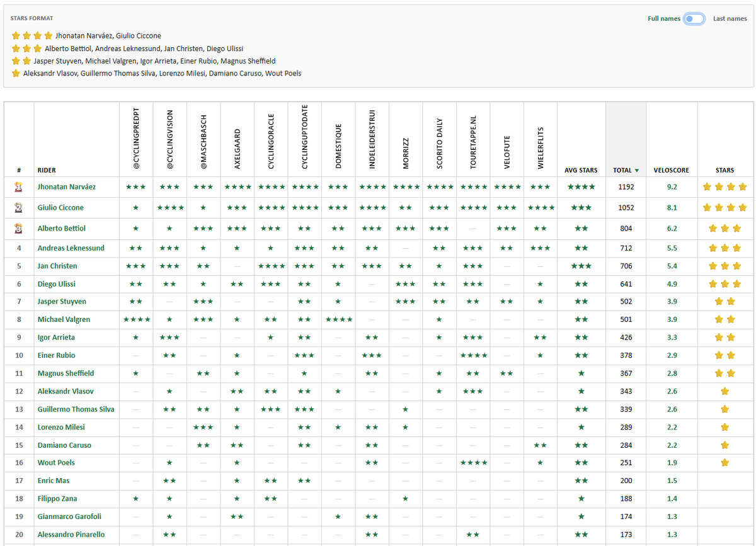Click the VELOFUTE column header

[x=507, y=151]
